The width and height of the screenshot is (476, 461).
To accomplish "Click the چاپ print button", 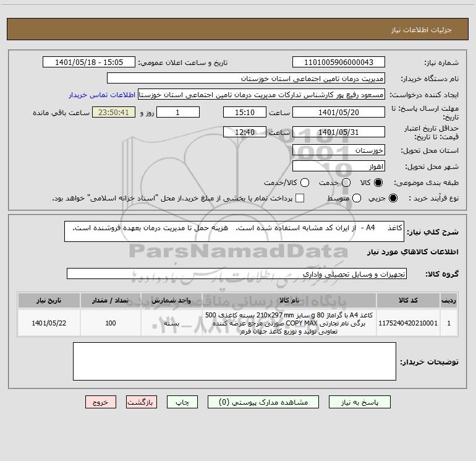I will tap(182, 402).
